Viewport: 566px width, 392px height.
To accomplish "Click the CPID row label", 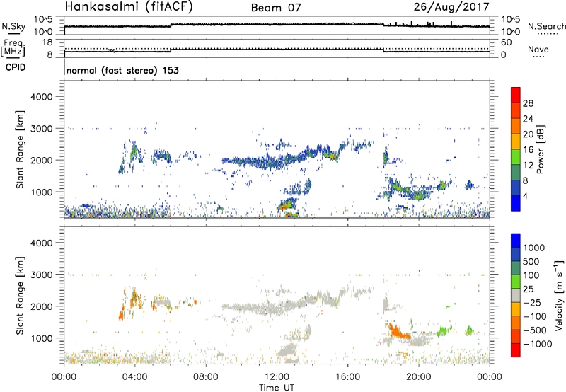I will tap(16, 67).
